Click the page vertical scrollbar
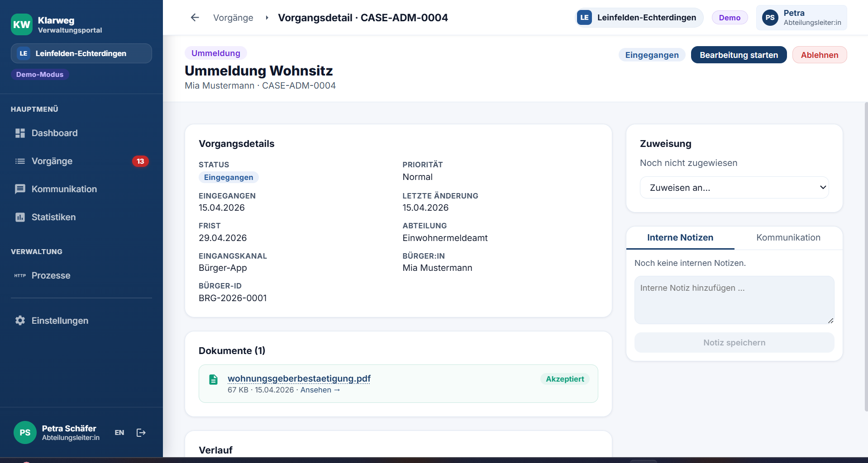Screen dimensions: 868x463 coord(866,257)
